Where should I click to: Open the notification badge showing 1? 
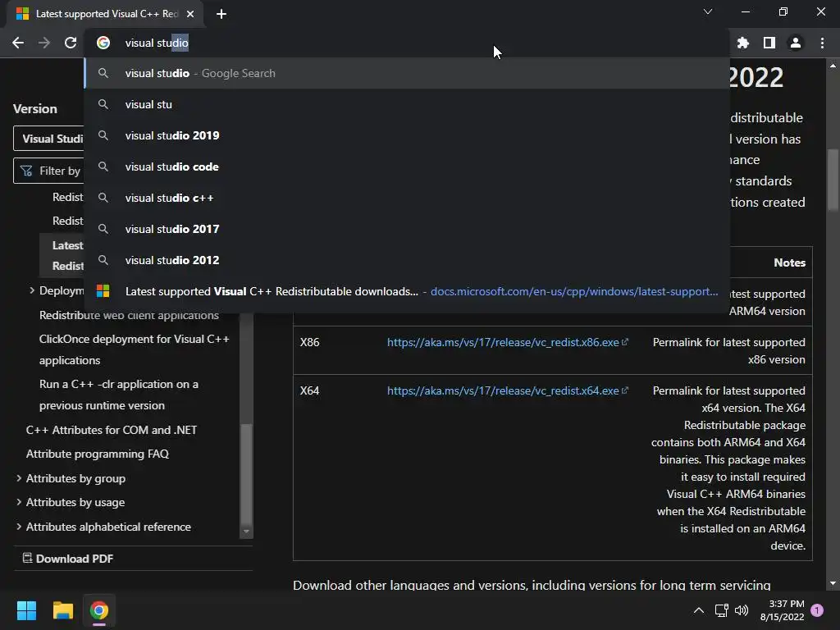coord(817,610)
